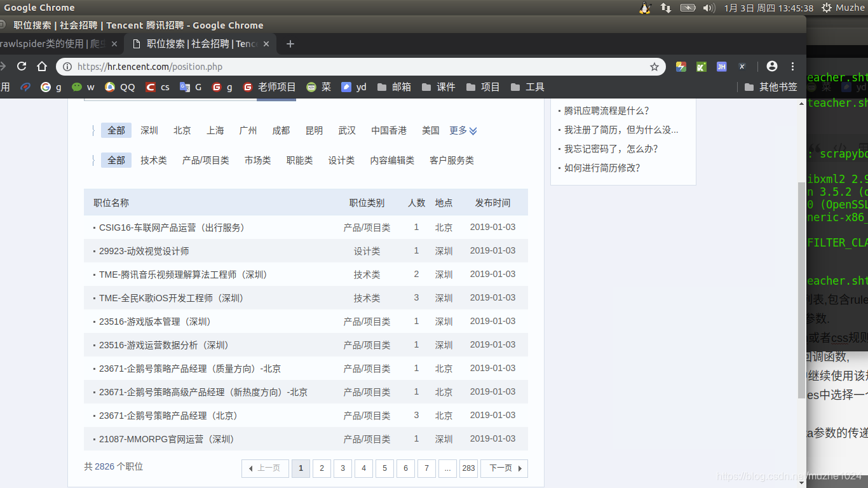Go to Chrome home page icon
The image size is (868, 488).
pos(42,66)
